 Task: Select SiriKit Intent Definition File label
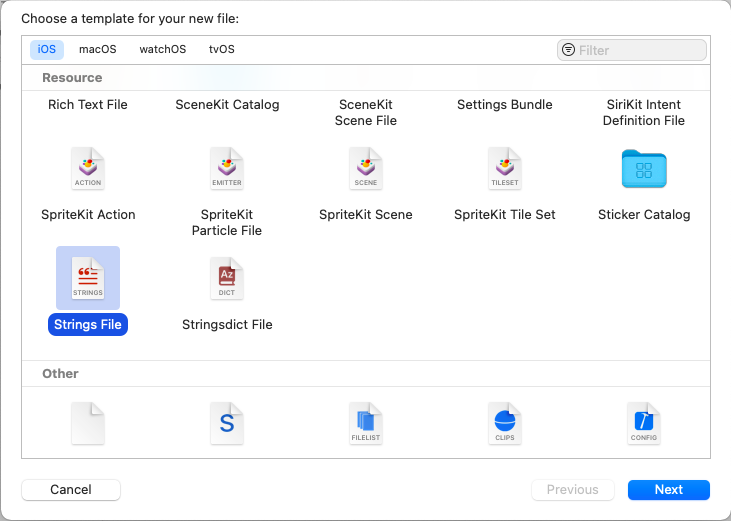[644, 112]
